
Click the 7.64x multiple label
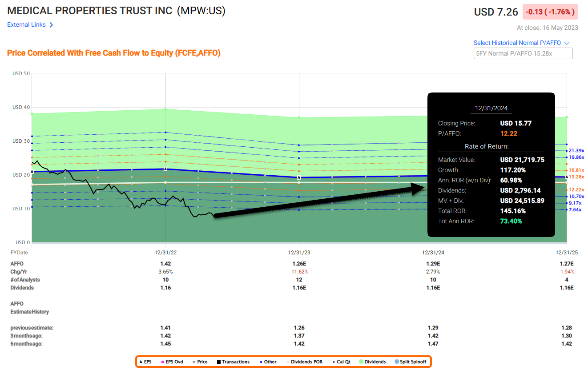pos(575,210)
